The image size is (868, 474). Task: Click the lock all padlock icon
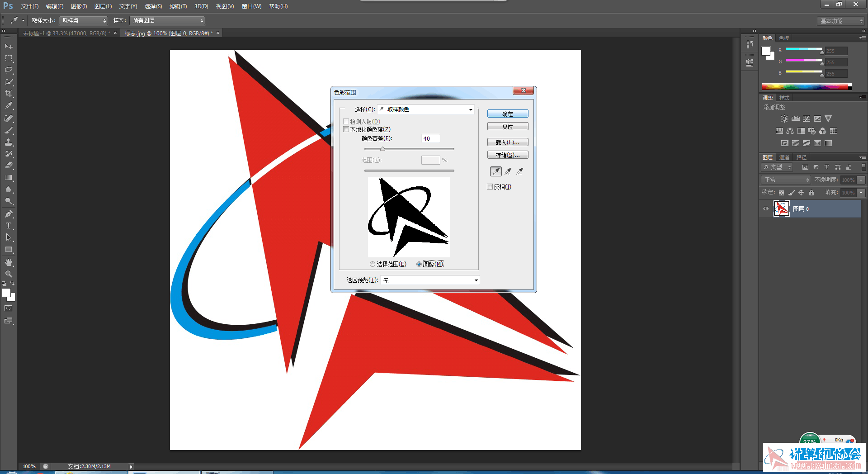(811, 193)
